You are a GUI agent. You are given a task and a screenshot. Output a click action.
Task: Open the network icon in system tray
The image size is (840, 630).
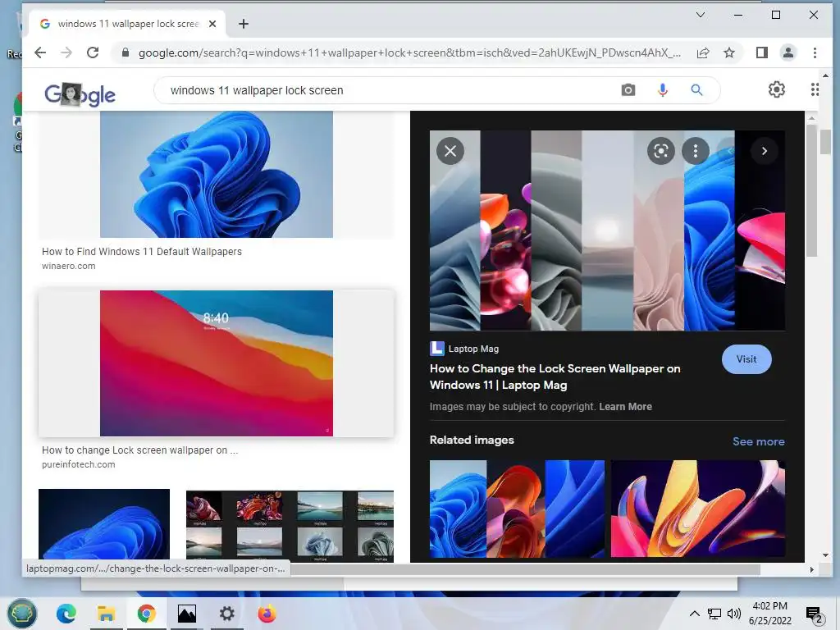pyautogui.click(x=714, y=614)
